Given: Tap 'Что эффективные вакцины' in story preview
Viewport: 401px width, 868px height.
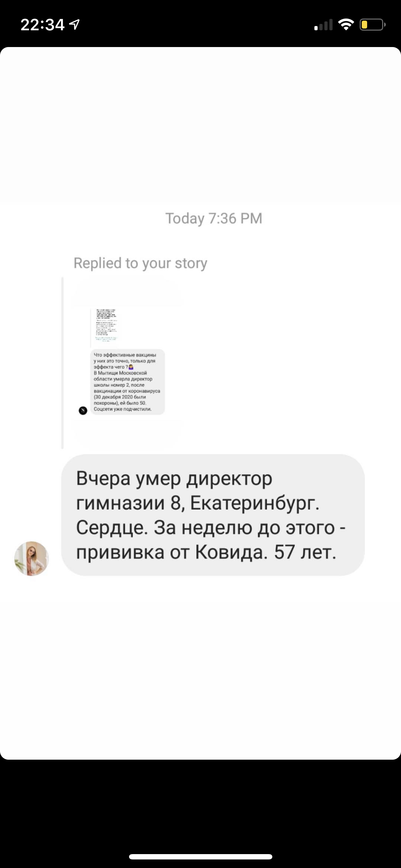Looking at the screenshot, I should click(125, 355).
